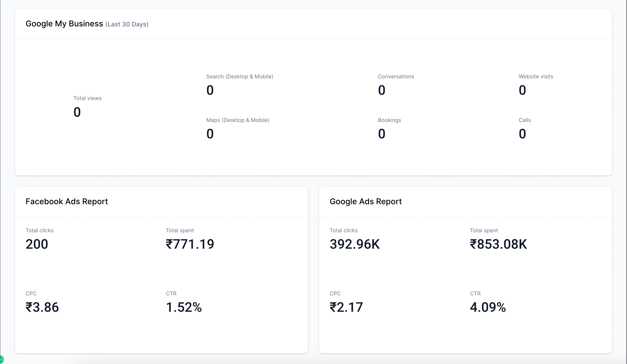Click the Maps (Desktop & Mobile) label
627x364 pixels.
[238, 120]
